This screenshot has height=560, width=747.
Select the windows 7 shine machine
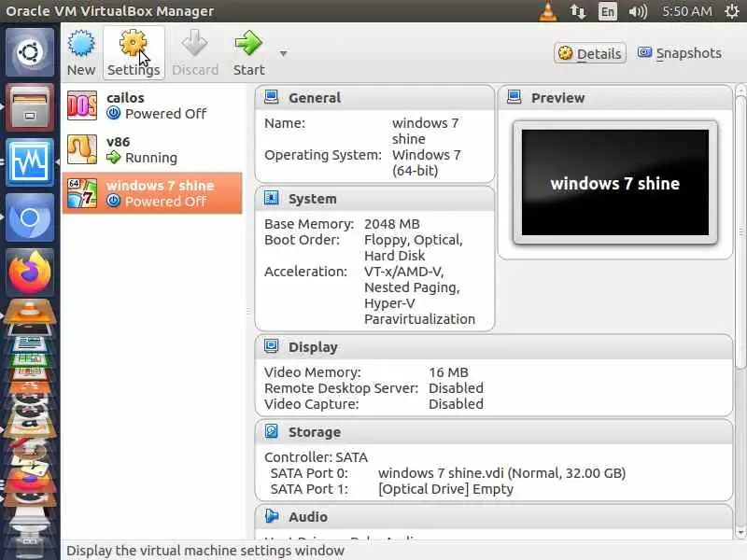click(152, 193)
